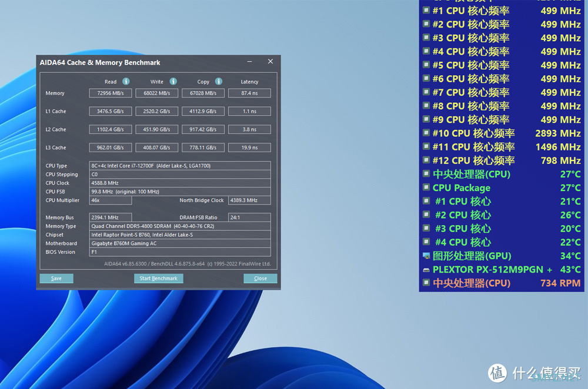Screen dimensions: 588x389
Task: Click Memory Bus value 2394.1 MHz
Action: [111, 217]
